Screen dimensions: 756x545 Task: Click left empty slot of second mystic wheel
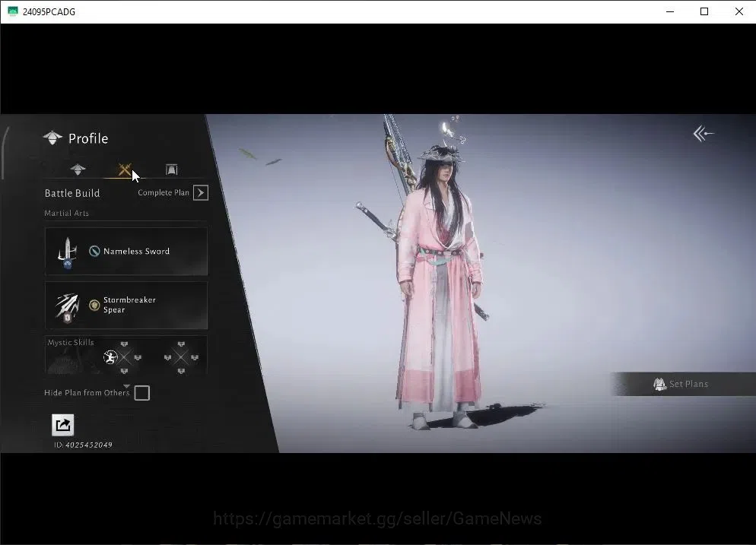168,357
